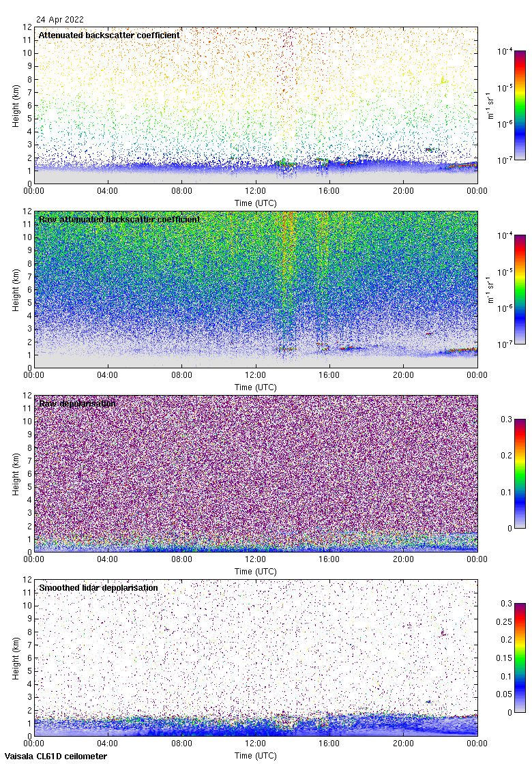This screenshot has height=764, width=532.
Task: Click 'Height (km)' axis label of top plot
Action: 16,105
